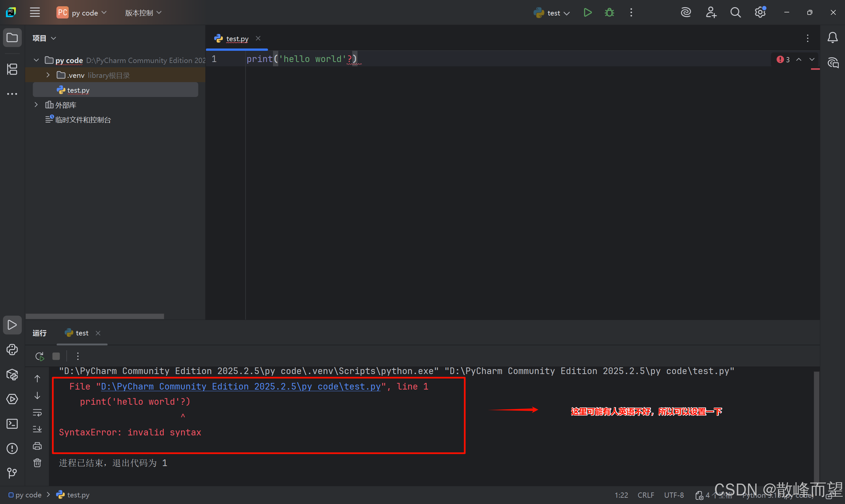Run the test configuration
The width and height of the screenshot is (845, 504).
(588, 13)
